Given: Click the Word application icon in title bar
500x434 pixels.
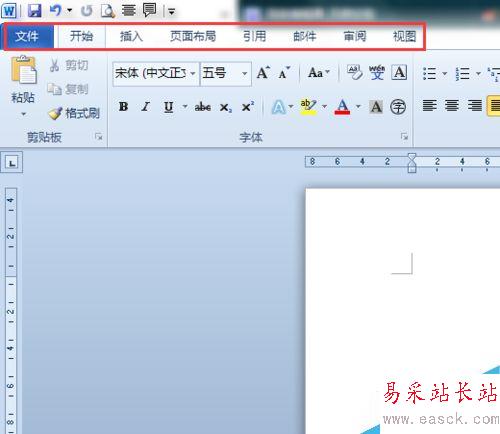Looking at the screenshot, I should [9, 11].
